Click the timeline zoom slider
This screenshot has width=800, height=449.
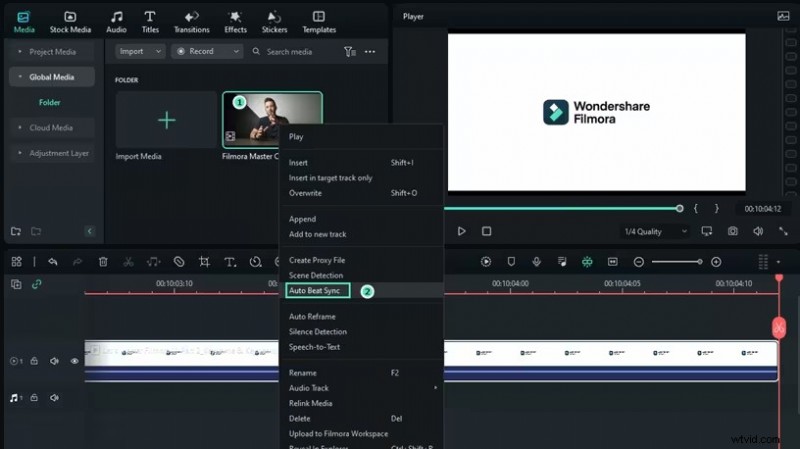pos(676,262)
